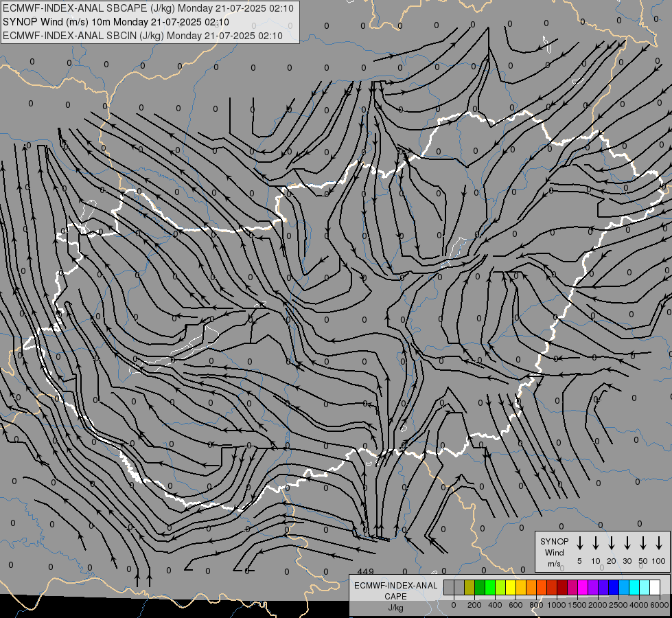Choose the dark red CAPE swatch
The height and width of the screenshot is (618, 672).
point(563,587)
